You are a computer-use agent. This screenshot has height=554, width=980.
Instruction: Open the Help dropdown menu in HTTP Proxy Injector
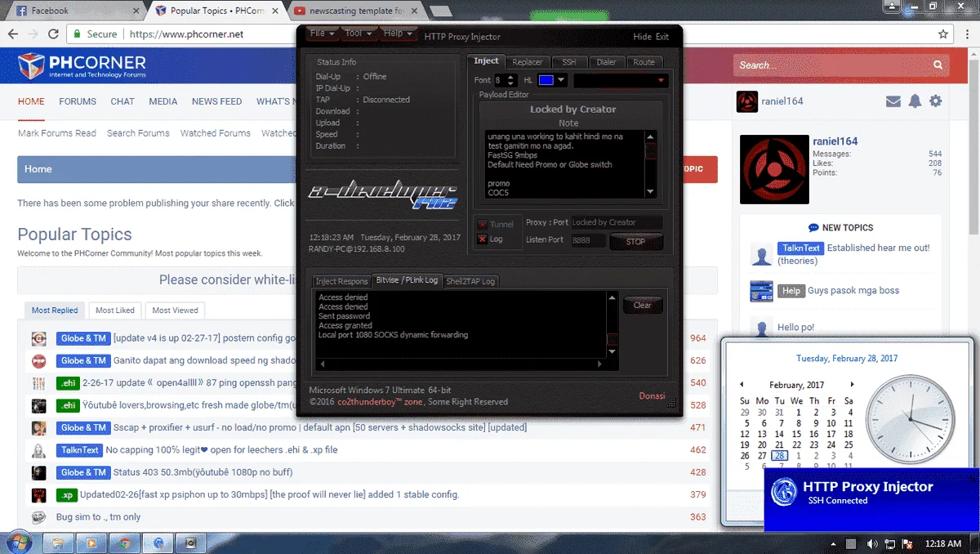(398, 34)
